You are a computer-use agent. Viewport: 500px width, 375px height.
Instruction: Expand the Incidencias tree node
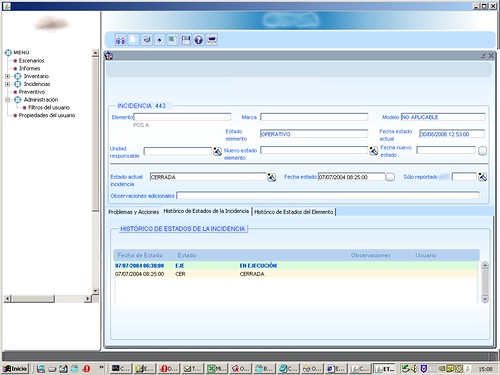pyautogui.click(x=7, y=84)
